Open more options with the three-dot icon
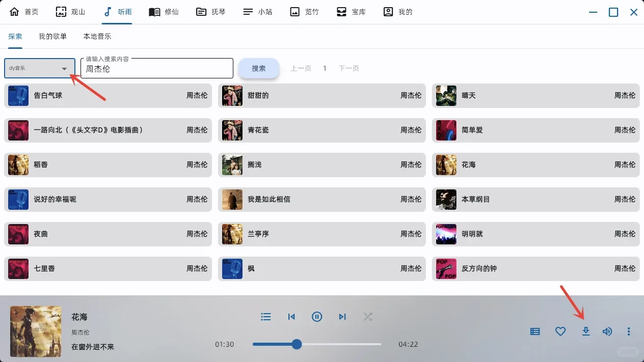This screenshot has width=644, height=362. [628, 331]
